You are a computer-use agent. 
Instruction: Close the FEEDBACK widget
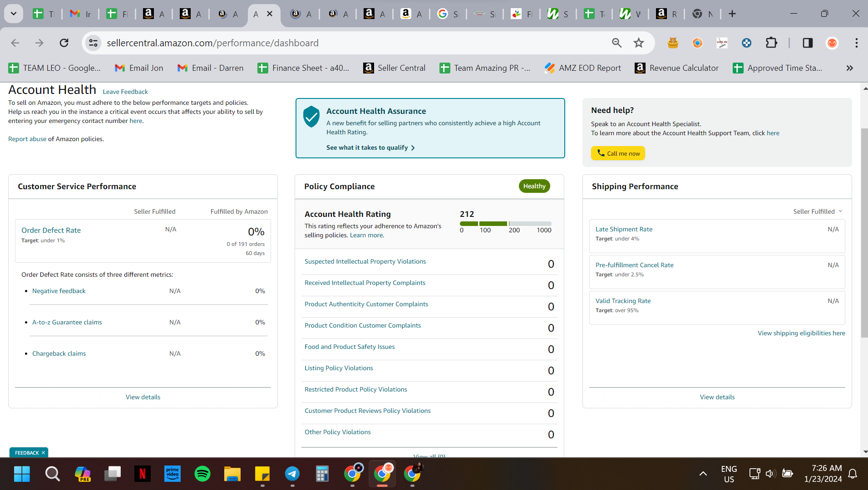point(44,453)
